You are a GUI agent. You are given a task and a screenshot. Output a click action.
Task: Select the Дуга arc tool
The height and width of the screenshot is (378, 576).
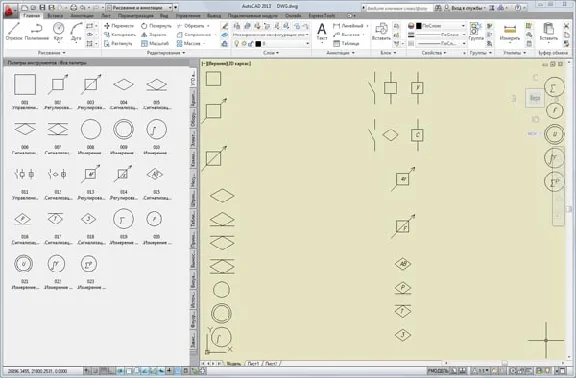pos(76,31)
